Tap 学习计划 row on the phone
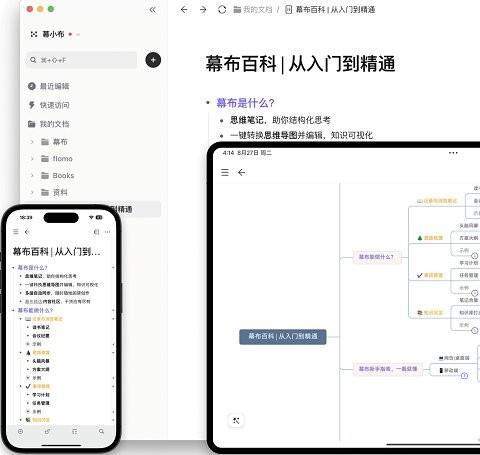 pos(41,395)
